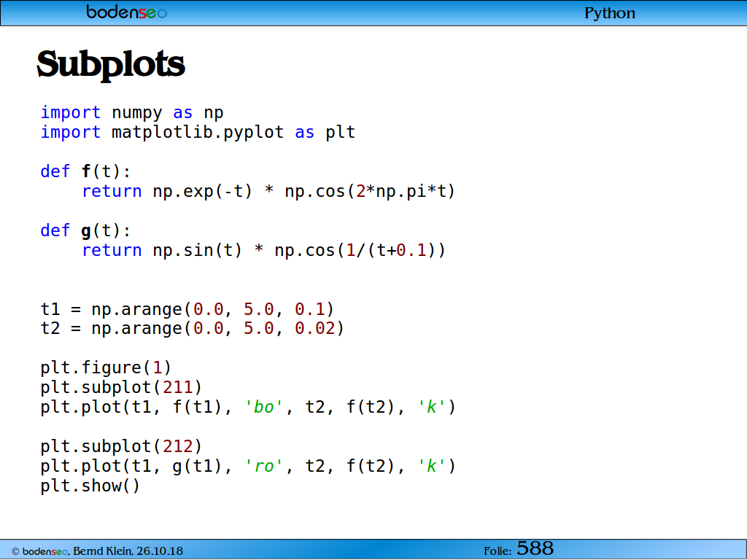Click the line 'import matplotlib.pyplot as plt'
Screen dimensions: 747x560
(198, 133)
